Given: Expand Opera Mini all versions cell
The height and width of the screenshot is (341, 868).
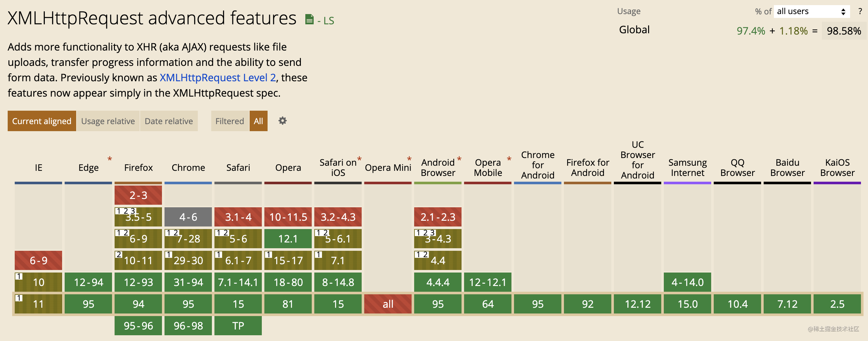Looking at the screenshot, I should (388, 304).
